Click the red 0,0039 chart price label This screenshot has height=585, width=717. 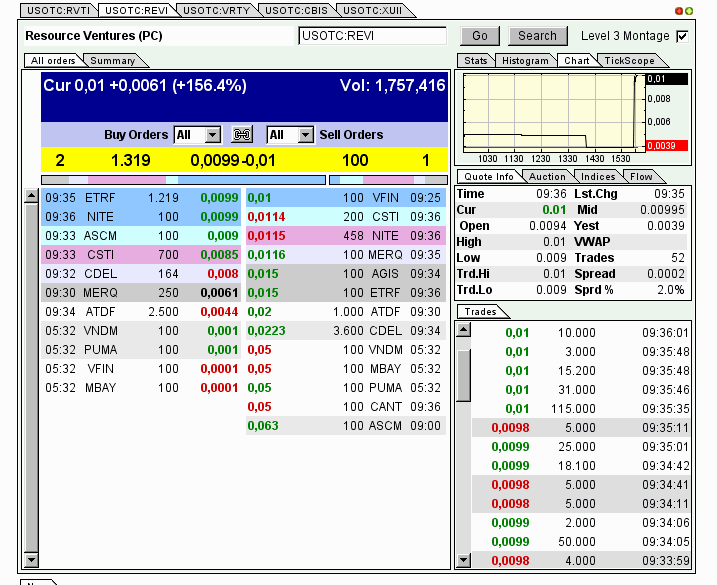(x=667, y=145)
